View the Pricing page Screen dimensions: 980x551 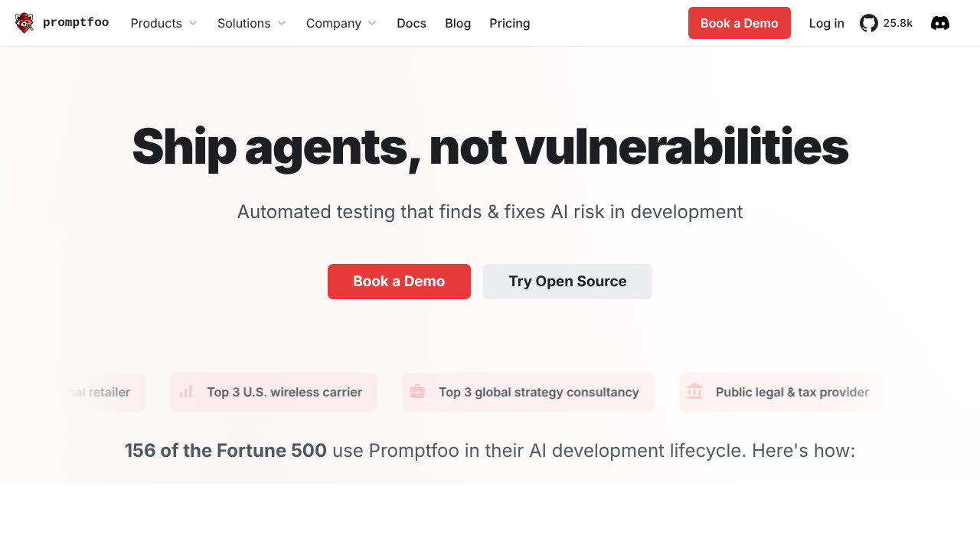[x=510, y=23]
